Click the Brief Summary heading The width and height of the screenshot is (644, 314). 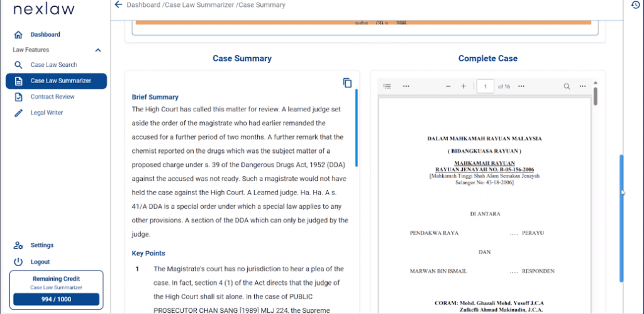(155, 98)
